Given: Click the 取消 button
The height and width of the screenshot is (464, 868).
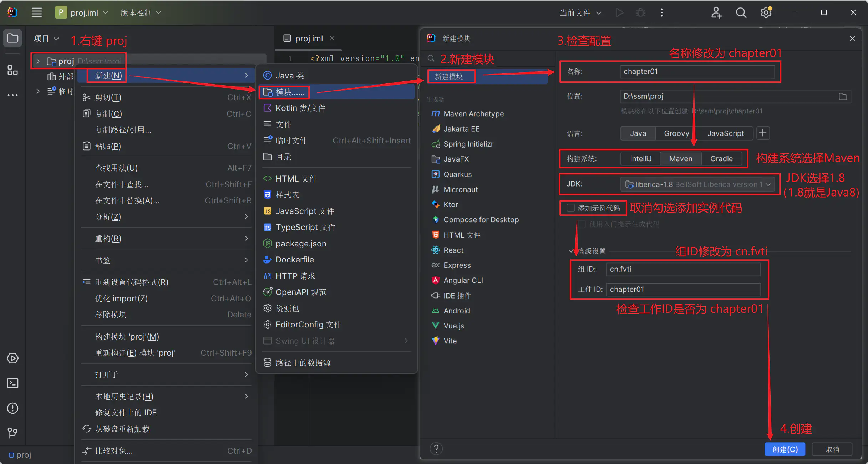Looking at the screenshot, I should (832, 449).
